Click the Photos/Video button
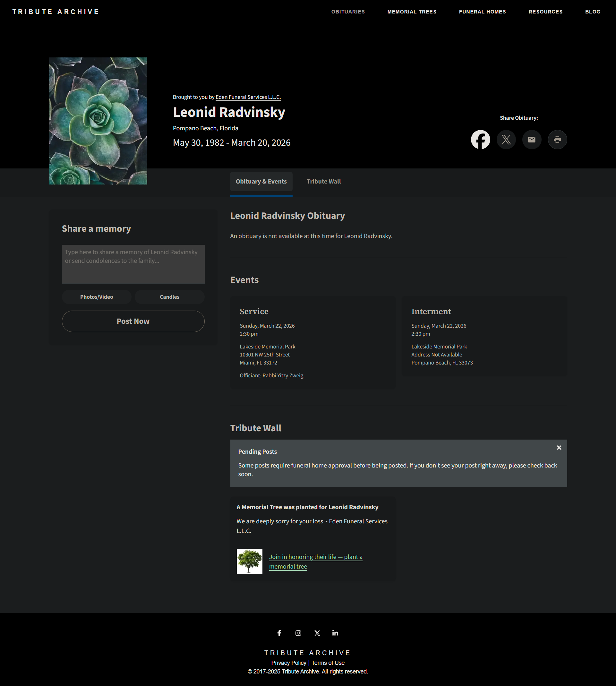This screenshot has width=616, height=686. coord(97,297)
